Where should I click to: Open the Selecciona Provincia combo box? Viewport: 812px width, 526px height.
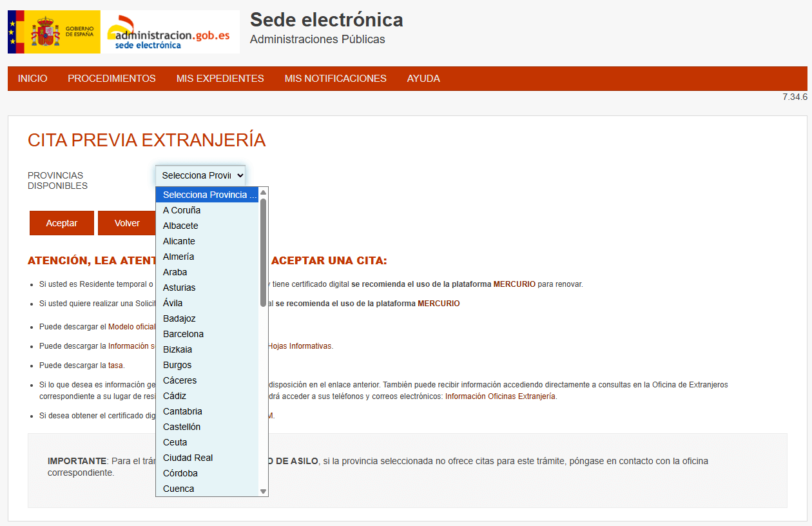pos(200,175)
